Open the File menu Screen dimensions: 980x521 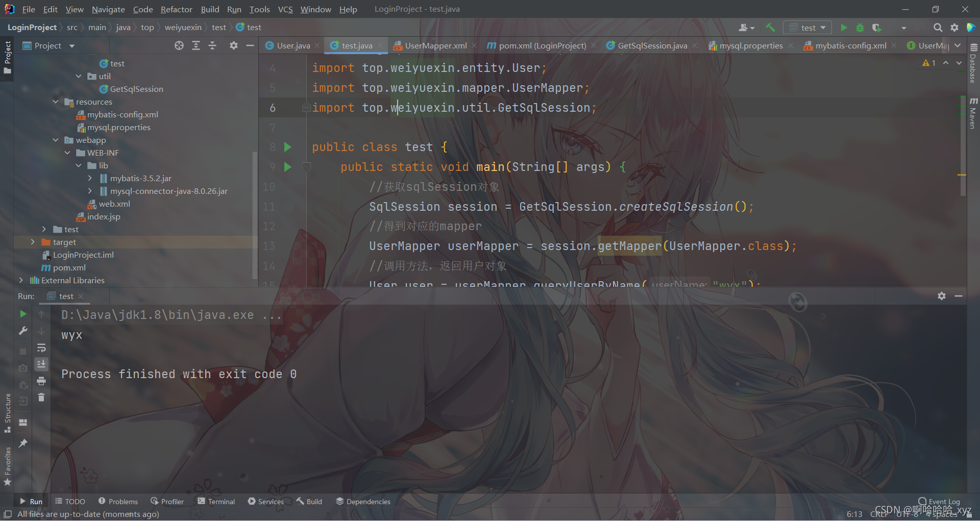coord(29,9)
